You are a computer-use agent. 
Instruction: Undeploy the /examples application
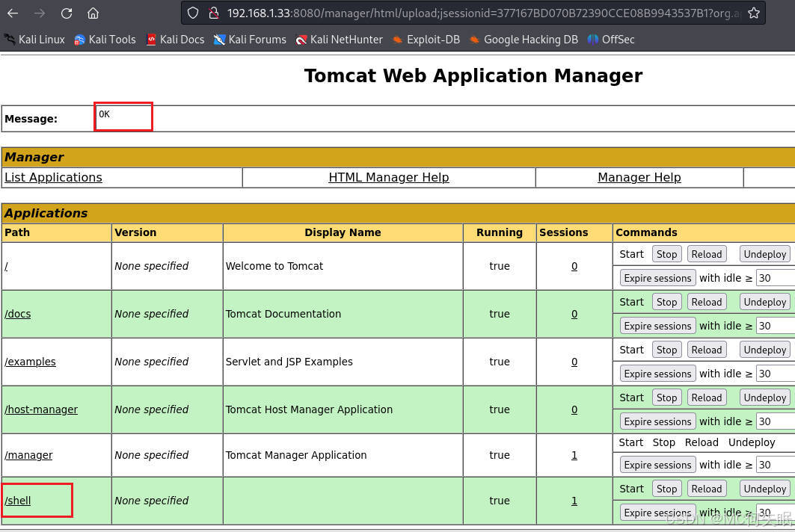click(765, 350)
